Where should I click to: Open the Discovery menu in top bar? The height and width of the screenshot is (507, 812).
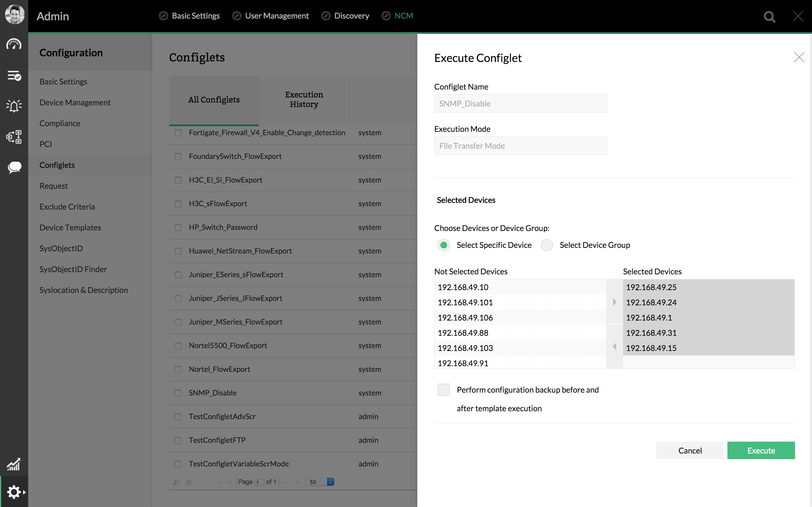[351, 16]
